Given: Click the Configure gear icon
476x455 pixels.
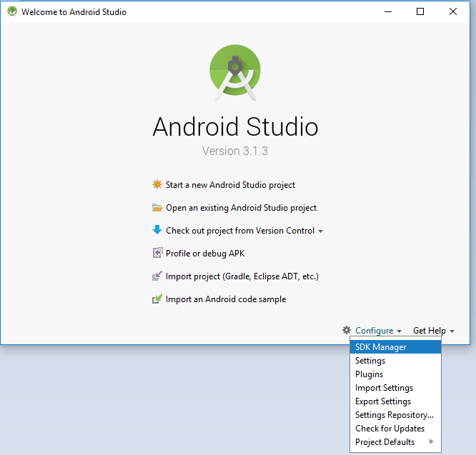Looking at the screenshot, I should pyautogui.click(x=347, y=330).
